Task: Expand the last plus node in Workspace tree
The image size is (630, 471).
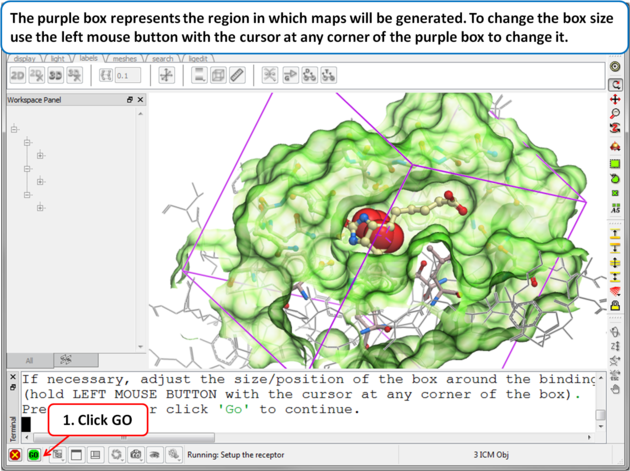Action: click(40, 208)
